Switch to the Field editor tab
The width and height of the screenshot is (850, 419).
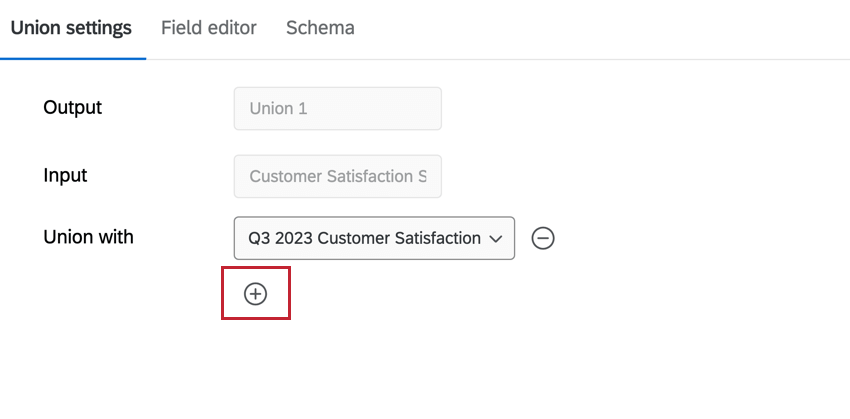point(209,28)
